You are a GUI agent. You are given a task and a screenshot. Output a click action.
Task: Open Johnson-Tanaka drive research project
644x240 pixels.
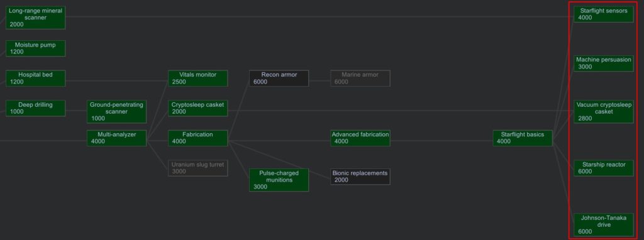(x=604, y=225)
